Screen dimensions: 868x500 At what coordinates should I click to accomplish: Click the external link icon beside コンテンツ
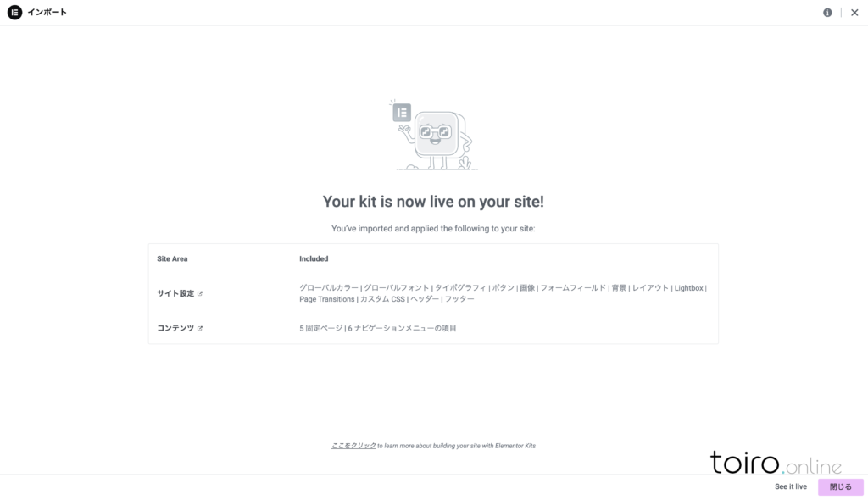(x=200, y=328)
